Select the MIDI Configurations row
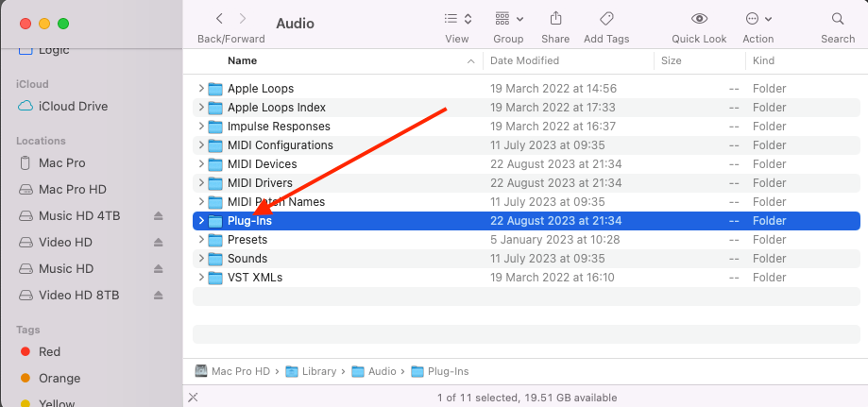 pos(526,145)
